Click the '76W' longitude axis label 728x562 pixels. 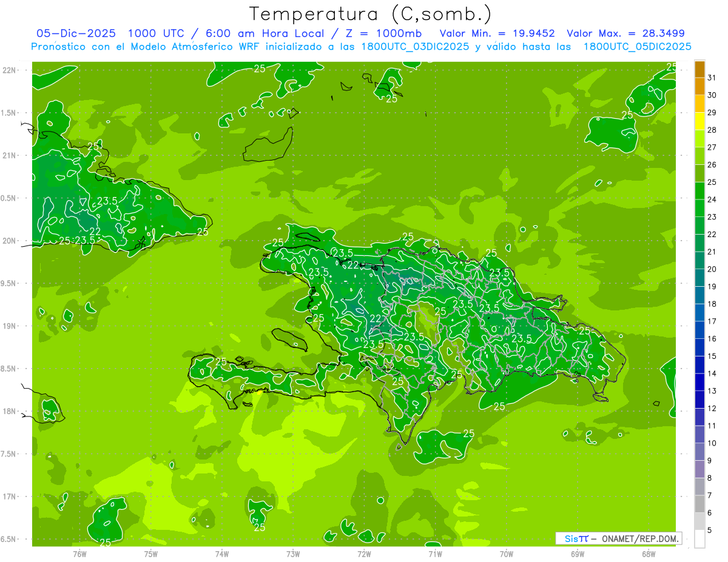click(x=79, y=554)
